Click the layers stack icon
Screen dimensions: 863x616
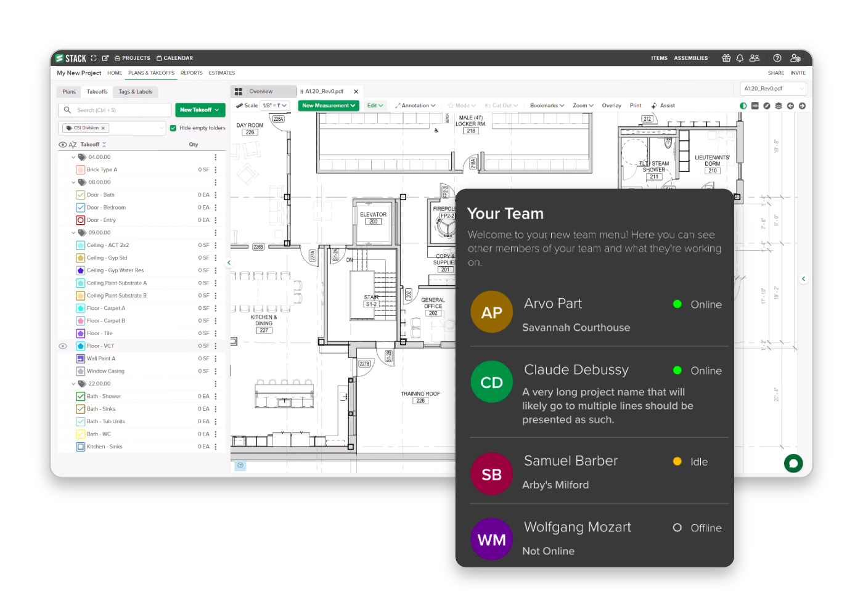(x=779, y=106)
